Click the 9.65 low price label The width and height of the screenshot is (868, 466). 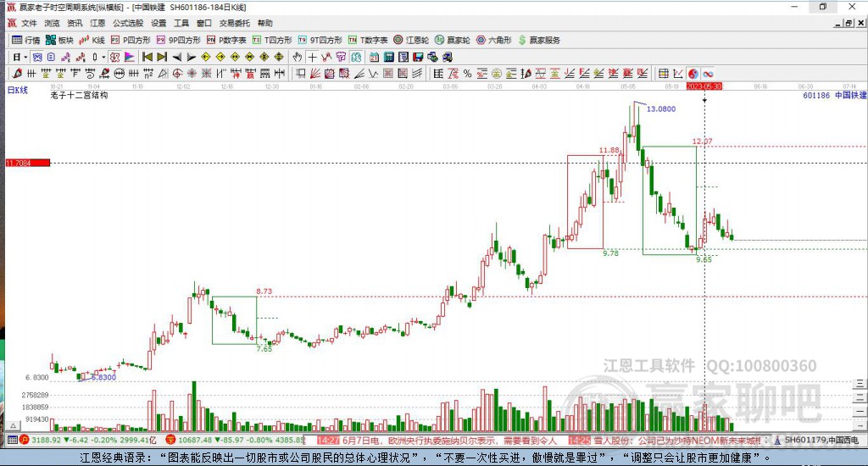click(704, 259)
